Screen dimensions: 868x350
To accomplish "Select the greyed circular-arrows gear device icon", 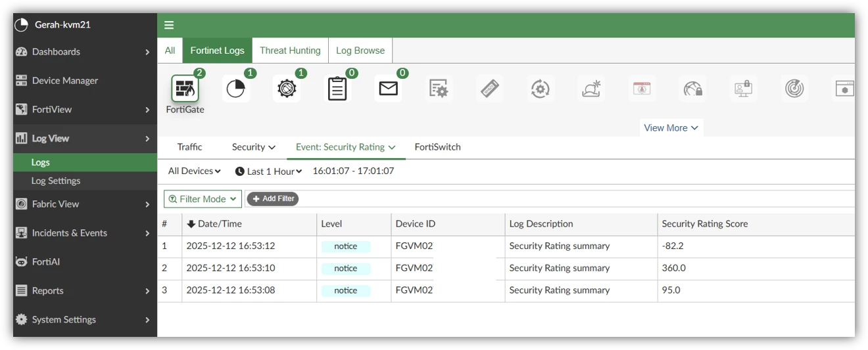I will [x=540, y=89].
